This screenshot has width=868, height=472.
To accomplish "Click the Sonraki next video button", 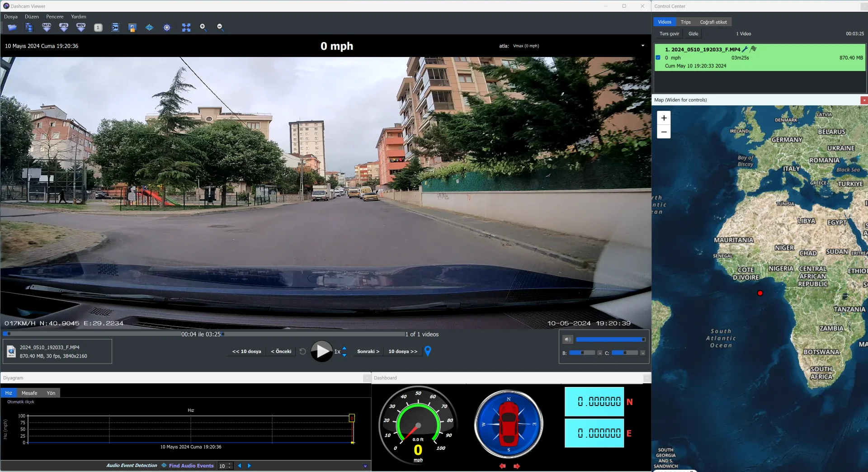I will point(368,351).
